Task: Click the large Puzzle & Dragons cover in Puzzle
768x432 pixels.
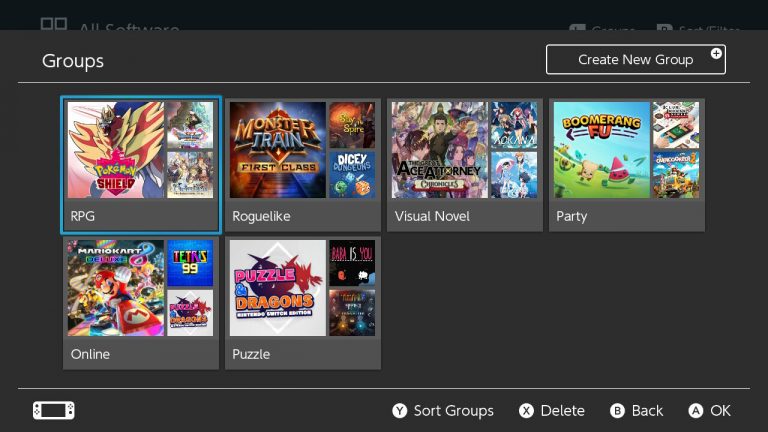Action: [x=278, y=288]
